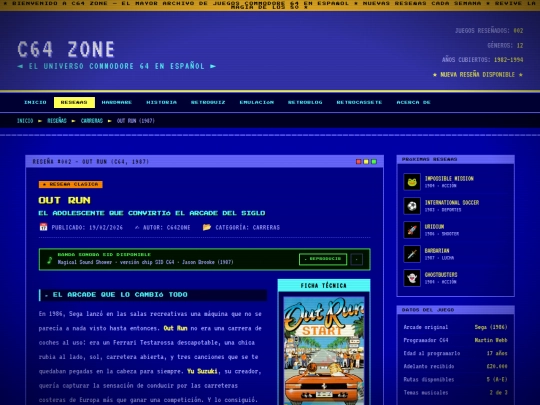Open the Historia menu item
This screenshot has height=405, width=540.
click(x=162, y=102)
